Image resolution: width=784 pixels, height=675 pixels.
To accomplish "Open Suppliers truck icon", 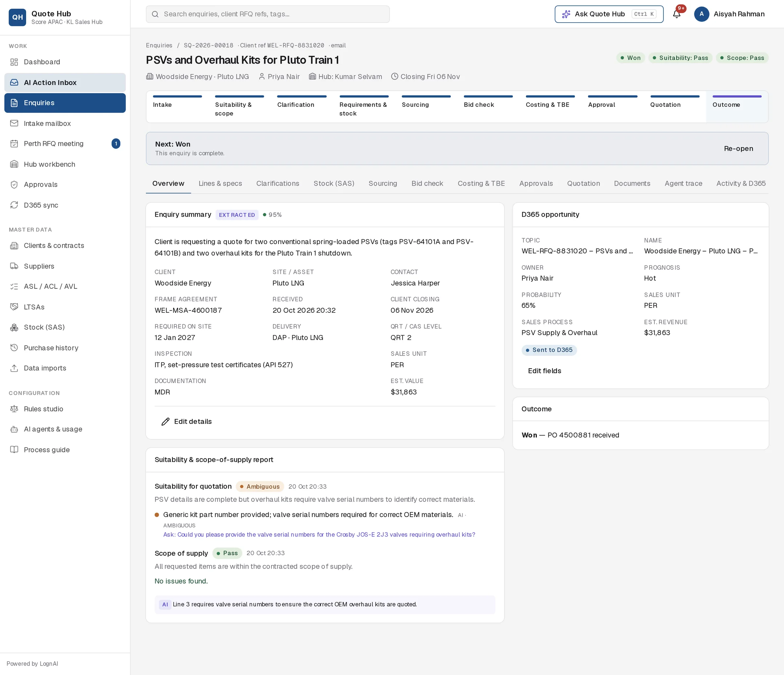I will 14,266.
